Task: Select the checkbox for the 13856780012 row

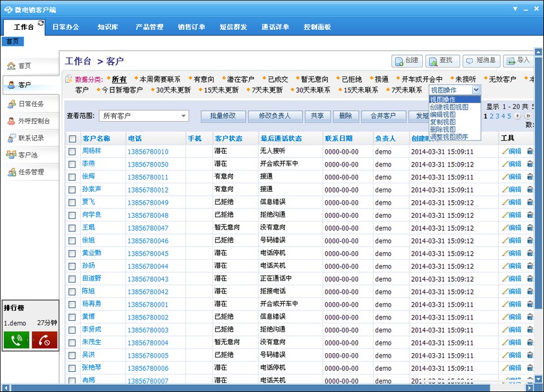Action: [x=72, y=190]
